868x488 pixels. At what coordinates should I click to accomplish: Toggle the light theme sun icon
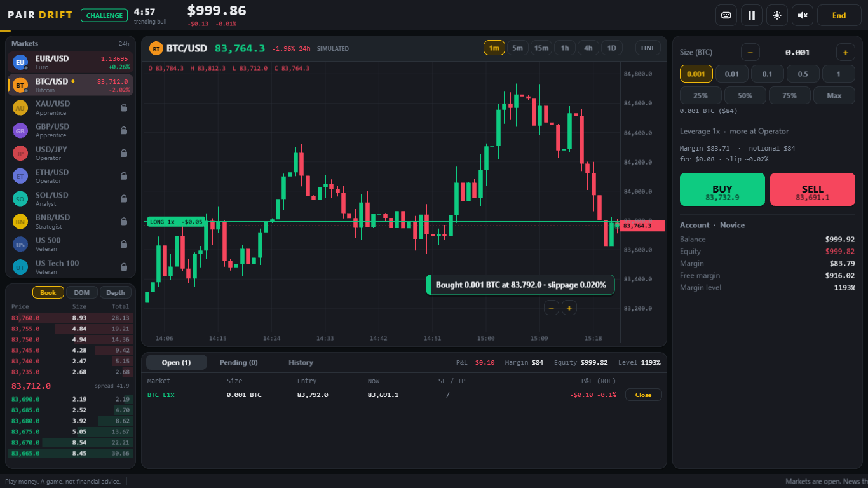777,15
